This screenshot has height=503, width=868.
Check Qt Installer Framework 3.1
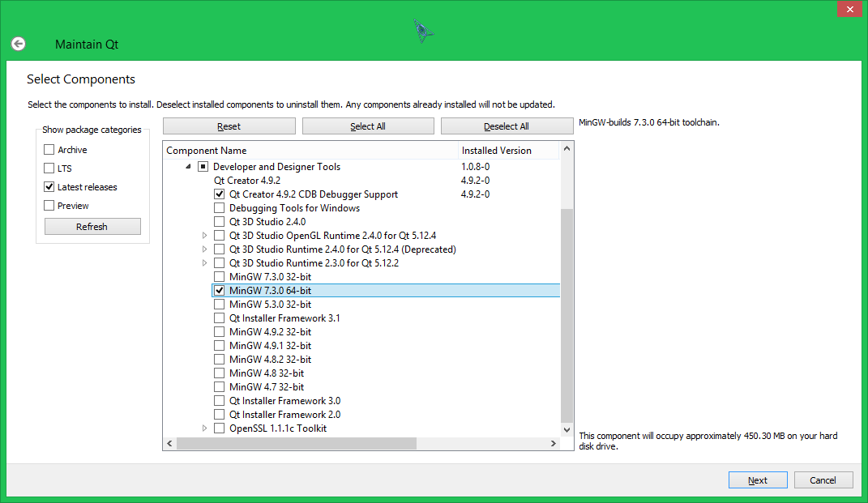[219, 318]
